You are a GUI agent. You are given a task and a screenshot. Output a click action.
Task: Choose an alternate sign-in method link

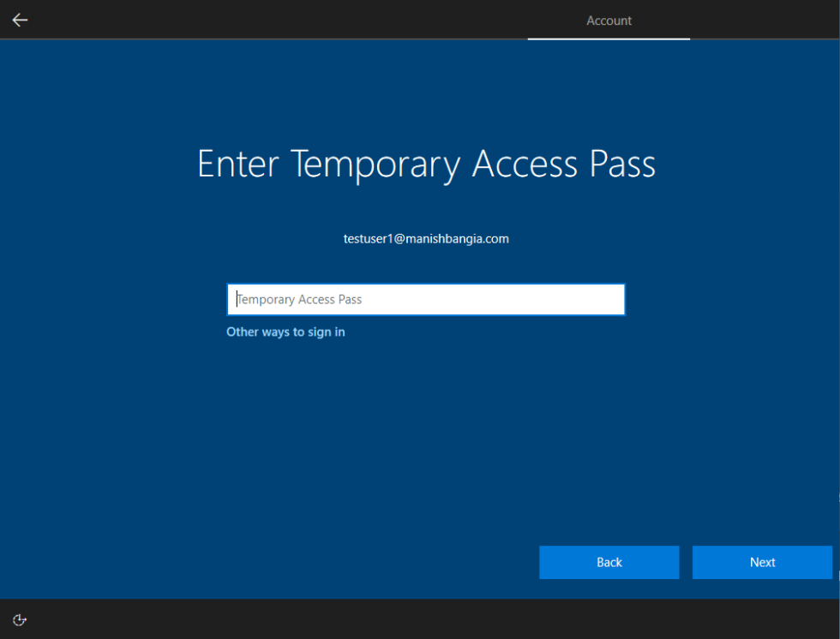pyautogui.click(x=285, y=331)
